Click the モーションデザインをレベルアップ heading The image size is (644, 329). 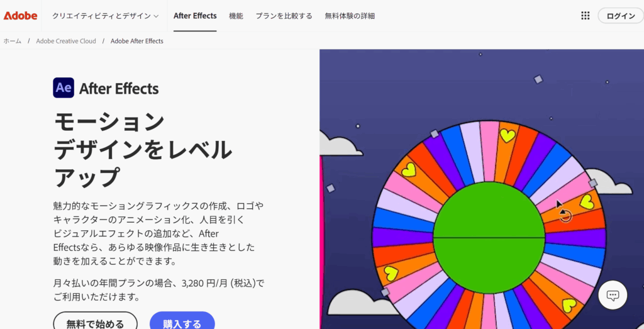pos(143,149)
